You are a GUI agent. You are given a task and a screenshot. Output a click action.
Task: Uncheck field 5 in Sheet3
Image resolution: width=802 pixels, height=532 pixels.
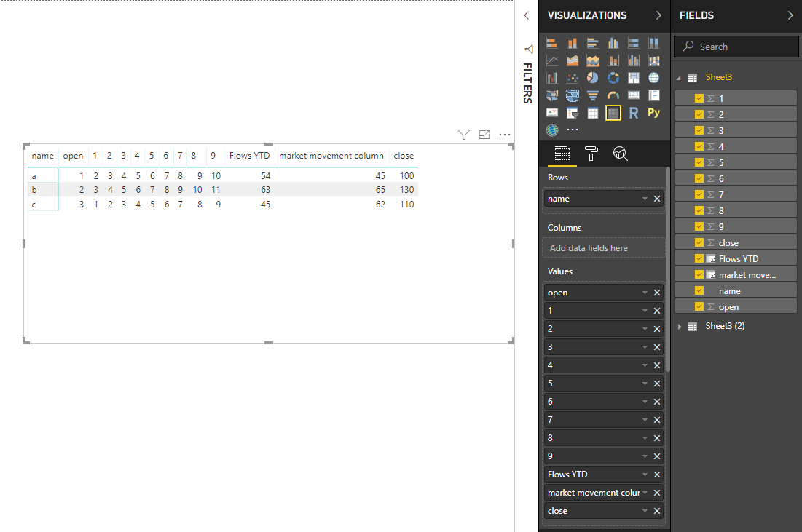coord(699,162)
